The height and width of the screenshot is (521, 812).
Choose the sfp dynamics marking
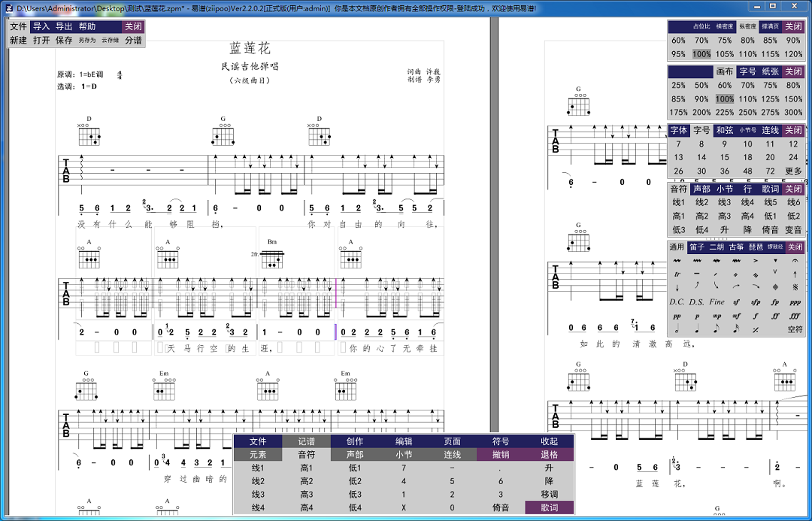(755, 302)
